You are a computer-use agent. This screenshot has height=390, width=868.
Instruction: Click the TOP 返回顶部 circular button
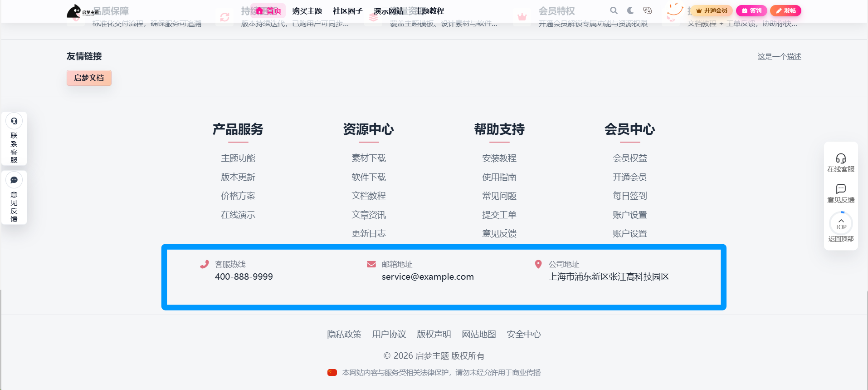point(841,224)
